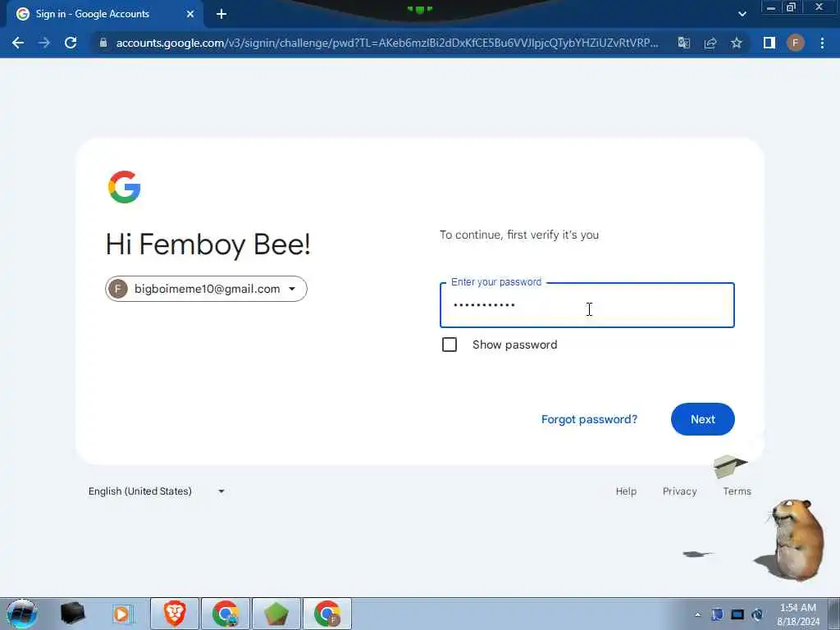Click the network monitor tray icon

click(x=737, y=614)
